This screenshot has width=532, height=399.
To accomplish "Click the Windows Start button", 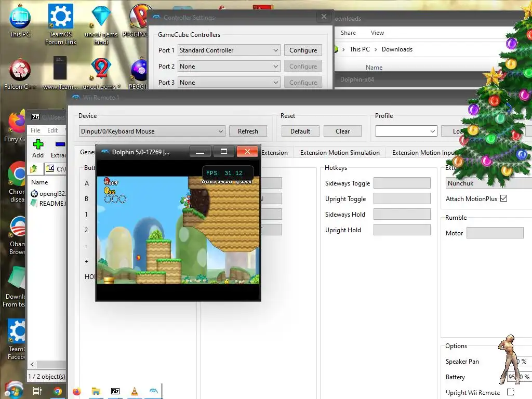I will tap(14, 390).
